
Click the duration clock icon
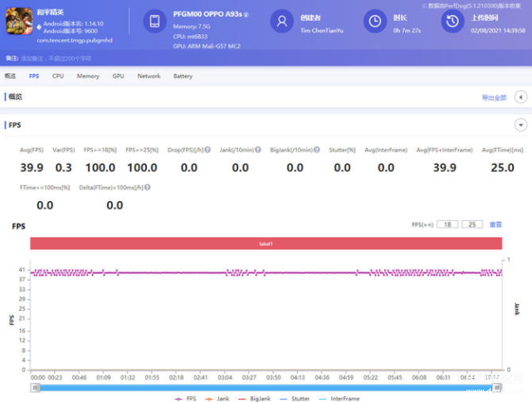pyautogui.click(x=375, y=21)
